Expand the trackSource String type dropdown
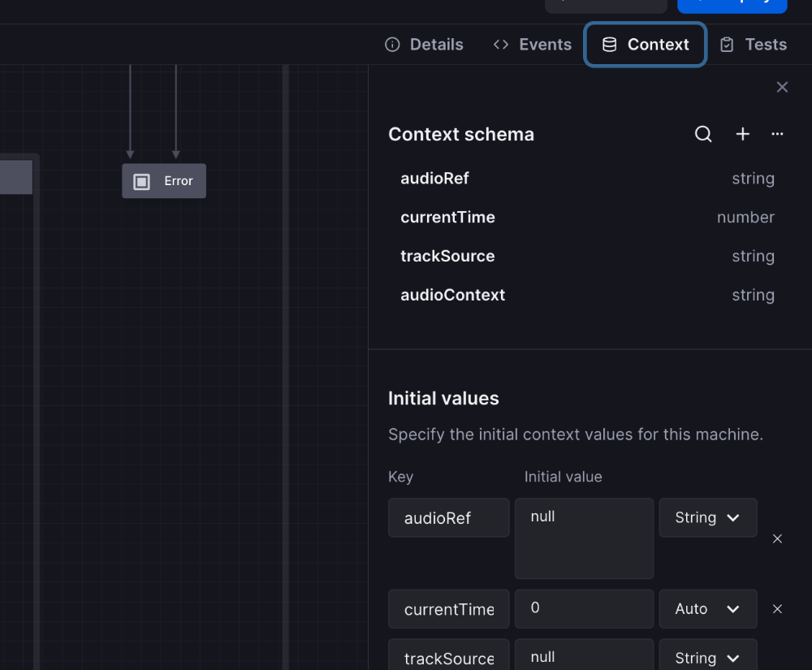Screen dimensions: 812x670 point(707,658)
